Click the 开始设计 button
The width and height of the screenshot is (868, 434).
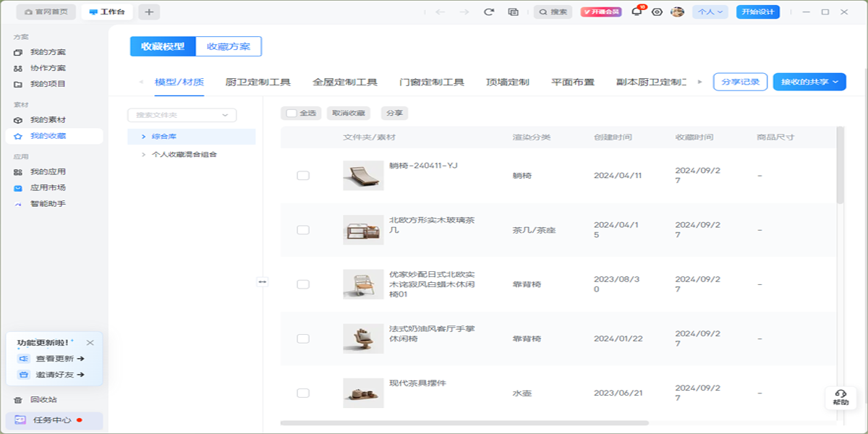pos(757,12)
